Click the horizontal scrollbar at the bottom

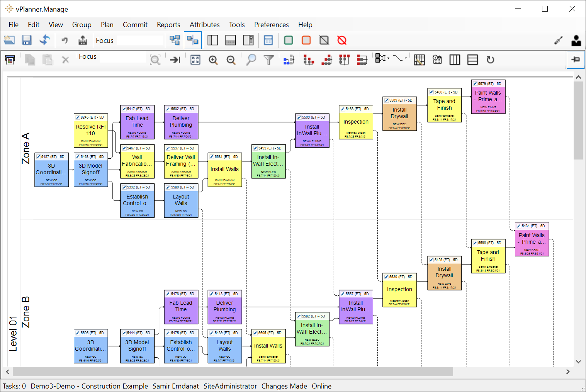[x=233, y=372]
